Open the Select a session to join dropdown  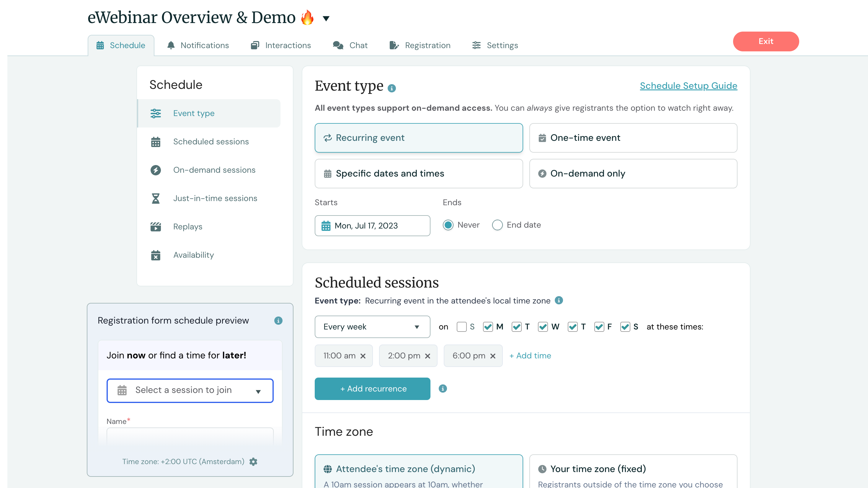[x=190, y=391]
